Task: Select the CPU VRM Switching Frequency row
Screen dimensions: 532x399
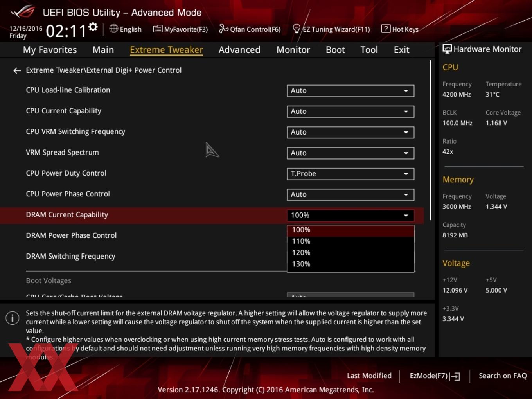Action: point(75,131)
